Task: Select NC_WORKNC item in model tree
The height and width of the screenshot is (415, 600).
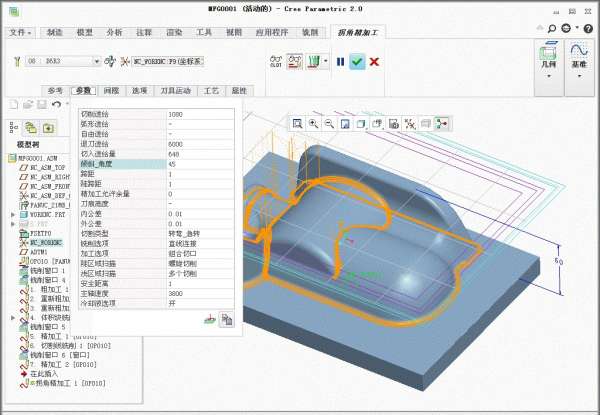Action: coord(45,242)
